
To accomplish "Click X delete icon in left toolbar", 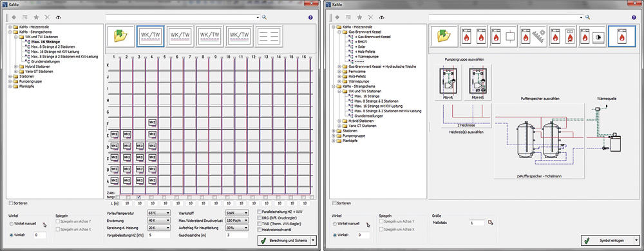I will coord(47,17).
